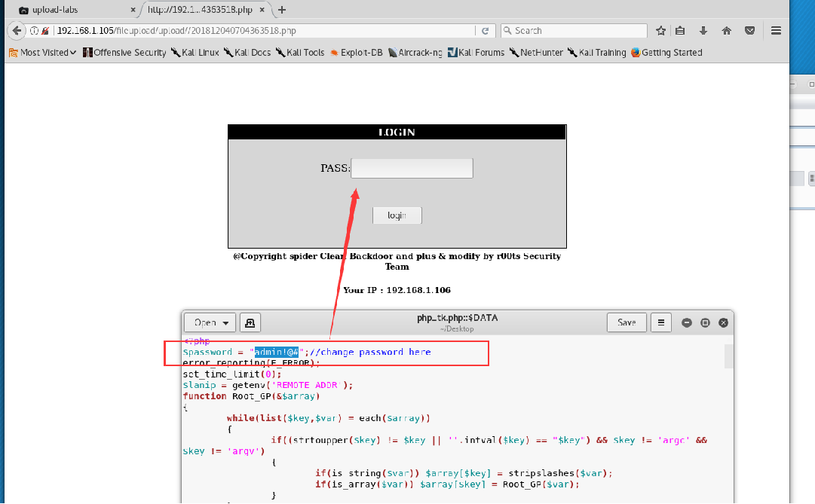Expand the Most Visited bookmarks dropdown
815x504 pixels.
(43, 53)
